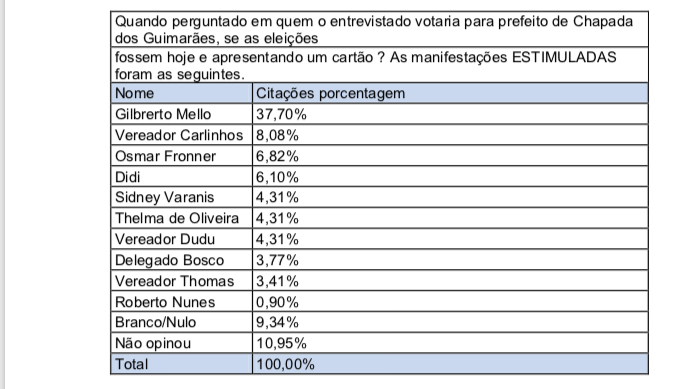Click the Didi name cell
The width and height of the screenshot is (685, 389).
[x=181, y=177]
